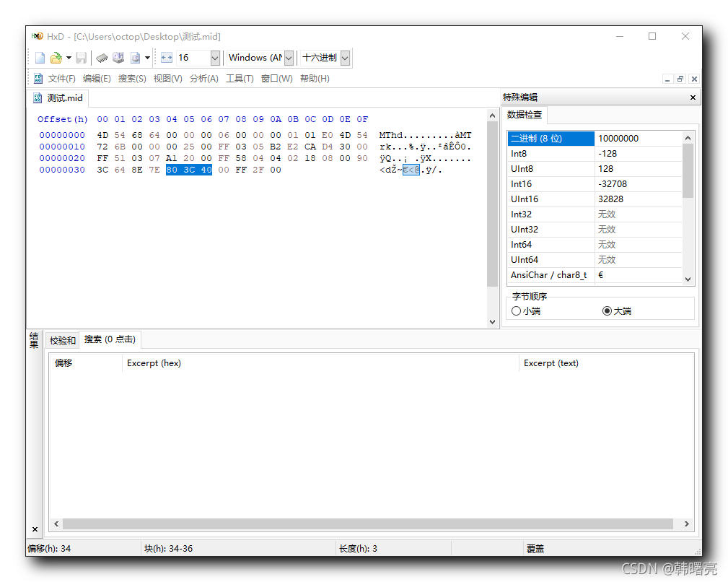Click the results horizontal scroll right arrow

687,524
